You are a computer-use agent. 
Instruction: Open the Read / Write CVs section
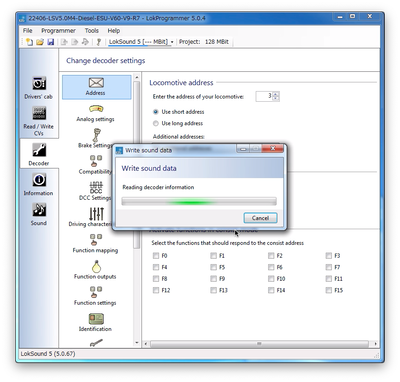(39, 121)
